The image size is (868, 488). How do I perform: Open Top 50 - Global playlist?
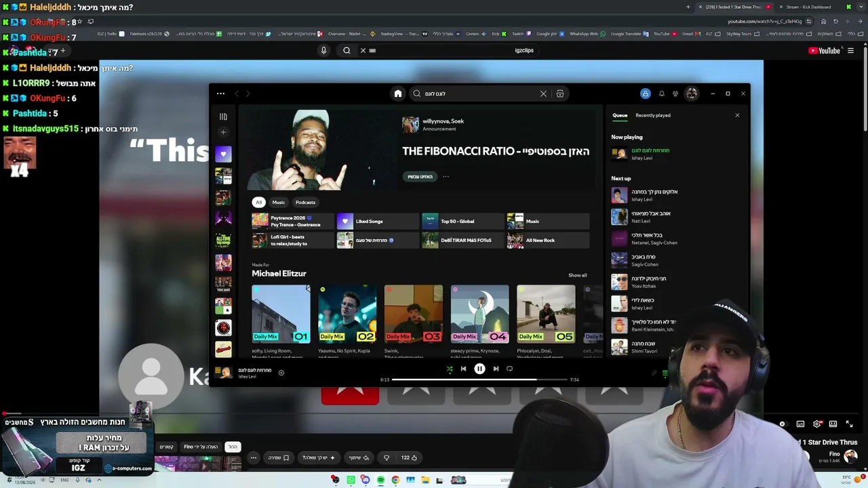coord(463,221)
